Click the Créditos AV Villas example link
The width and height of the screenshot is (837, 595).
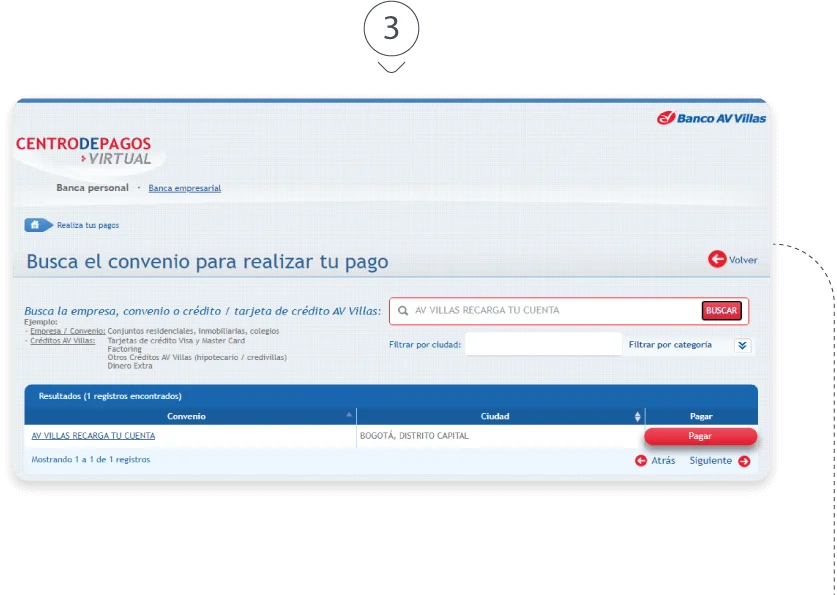62,341
